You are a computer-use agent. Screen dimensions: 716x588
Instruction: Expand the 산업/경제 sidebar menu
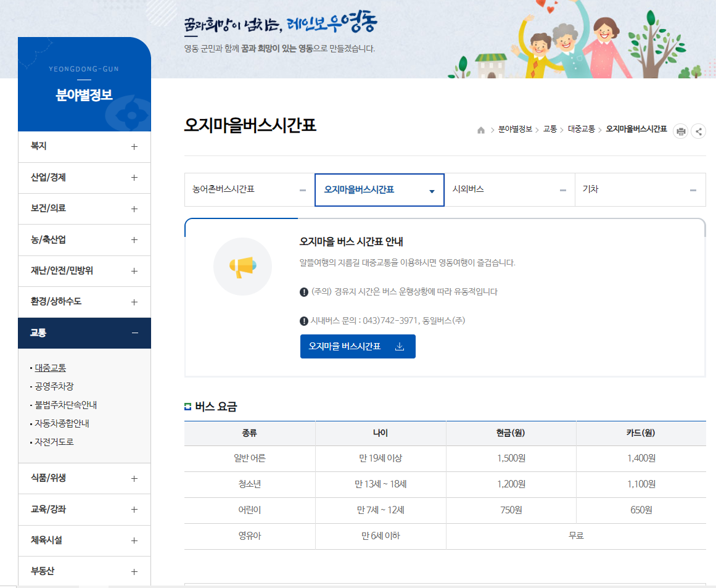point(84,178)
